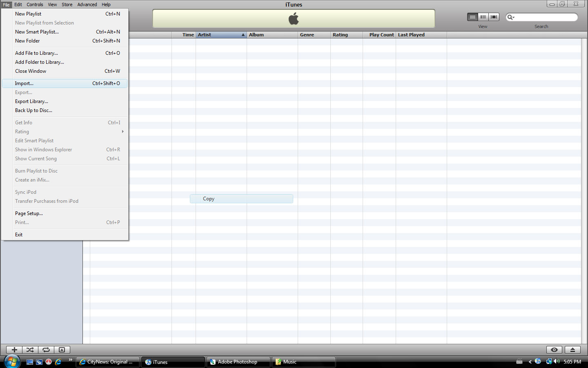Click the eject disc button
Image resolution: width=588 pixels, height=368 pixels.
572,350
